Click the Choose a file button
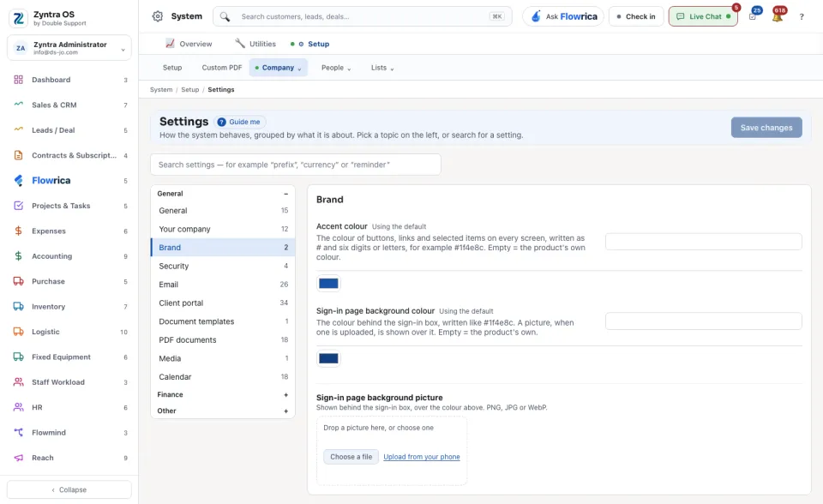 pyautogui.click(x=351, y=457)
